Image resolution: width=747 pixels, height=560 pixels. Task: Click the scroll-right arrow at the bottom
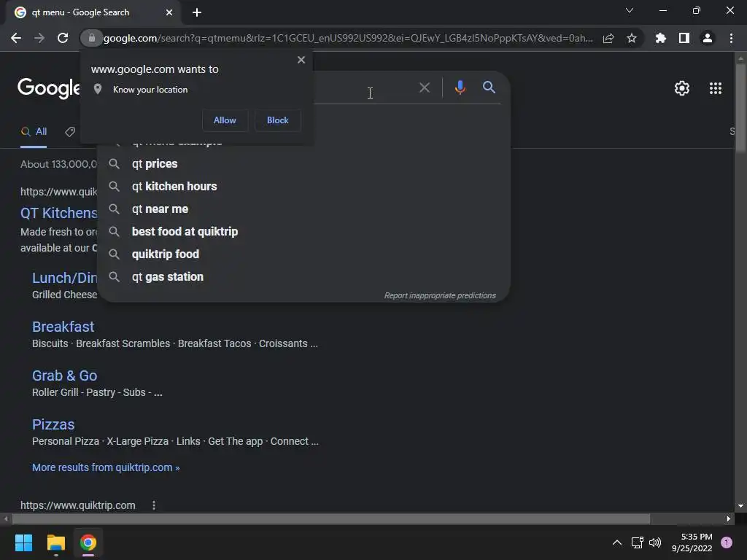click(729, 518)
